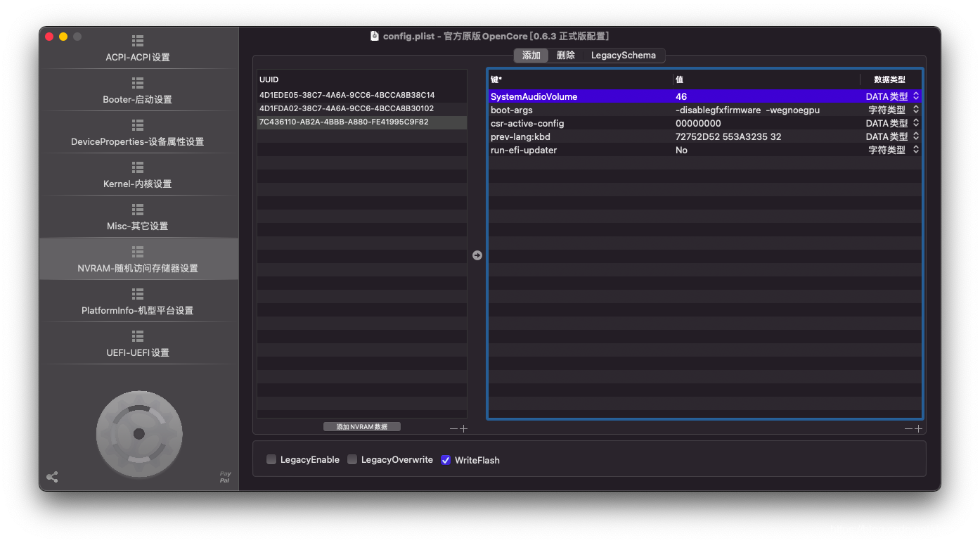
Task: Click the round arrow button between the tables
Action: pos(477,255)
